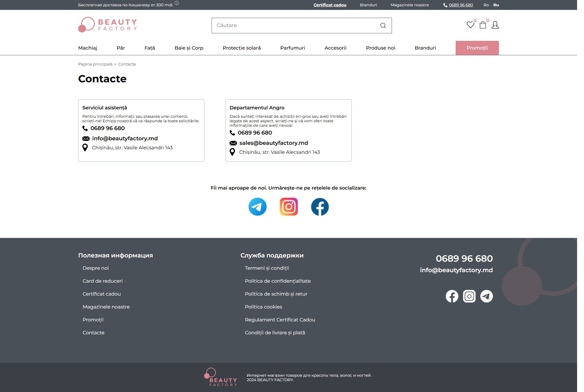This screenshot has width=584, height=392.
Task: Open the Certificat cadou top bar link
Action: coord(330,5)
